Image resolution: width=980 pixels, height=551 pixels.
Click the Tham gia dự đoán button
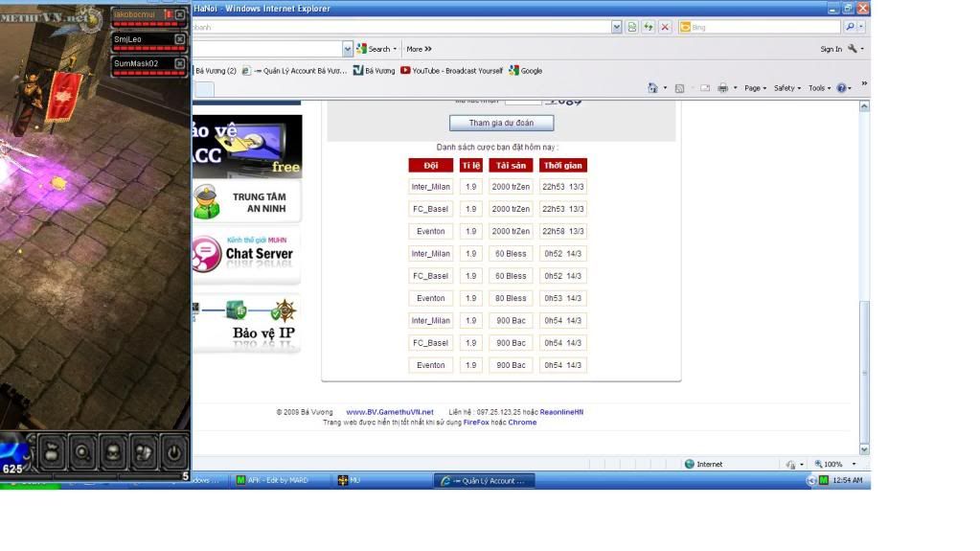pos(501,123)
